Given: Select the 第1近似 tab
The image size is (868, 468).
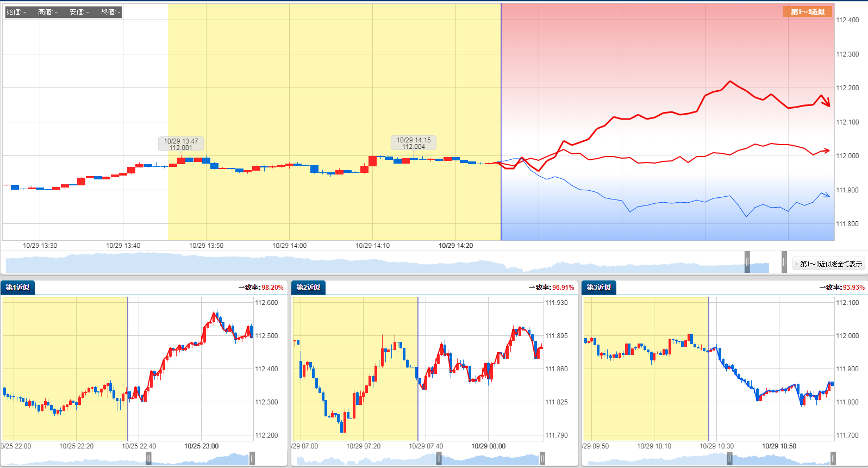Looking at the screenshot, I should 18,288.
